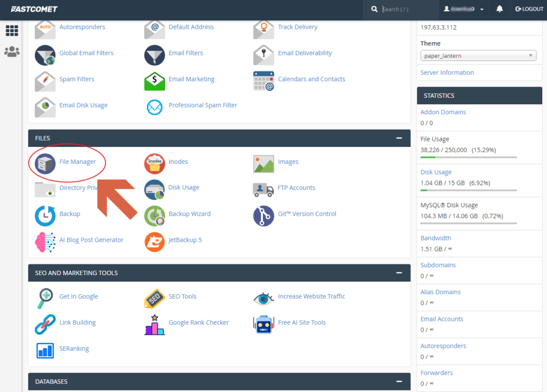Click the Email Filters funnel icon

[154, 55]
